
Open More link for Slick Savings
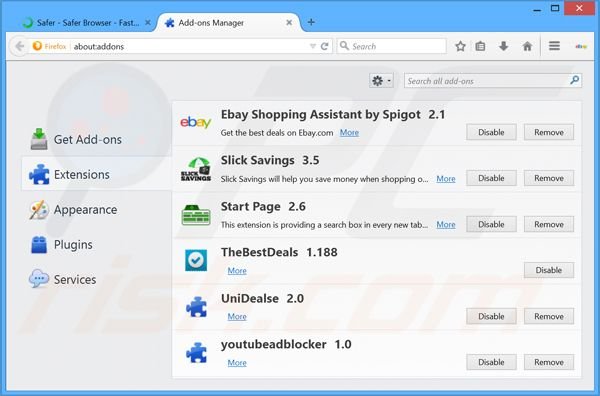pos(446,179)
